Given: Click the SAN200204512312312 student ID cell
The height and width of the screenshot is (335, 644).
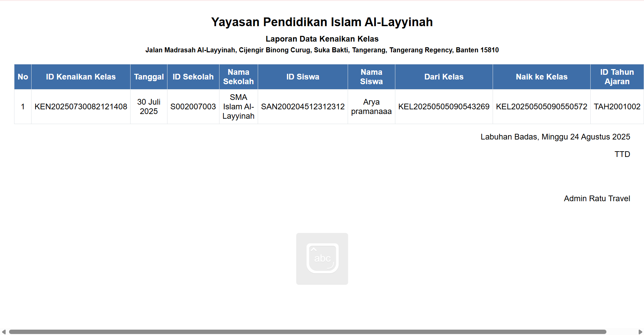Looking at the screenshot, I should click(x=302, y=106).
